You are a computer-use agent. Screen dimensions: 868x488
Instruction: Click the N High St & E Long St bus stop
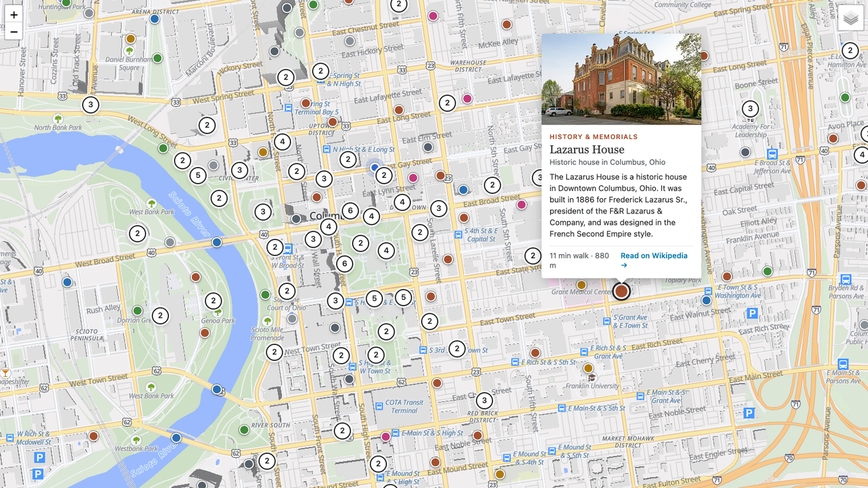[327, 150]
